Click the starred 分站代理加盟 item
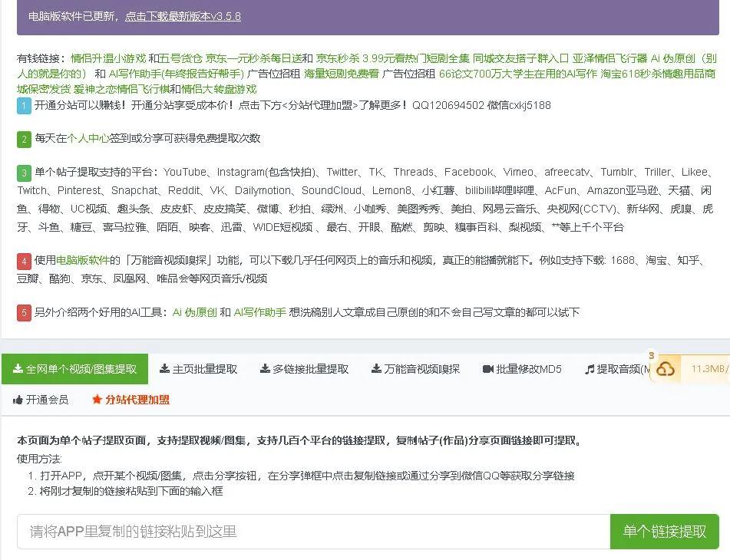The width and height of the screenshot is (730, 560). pyautogui.click(x=130, y=400)
